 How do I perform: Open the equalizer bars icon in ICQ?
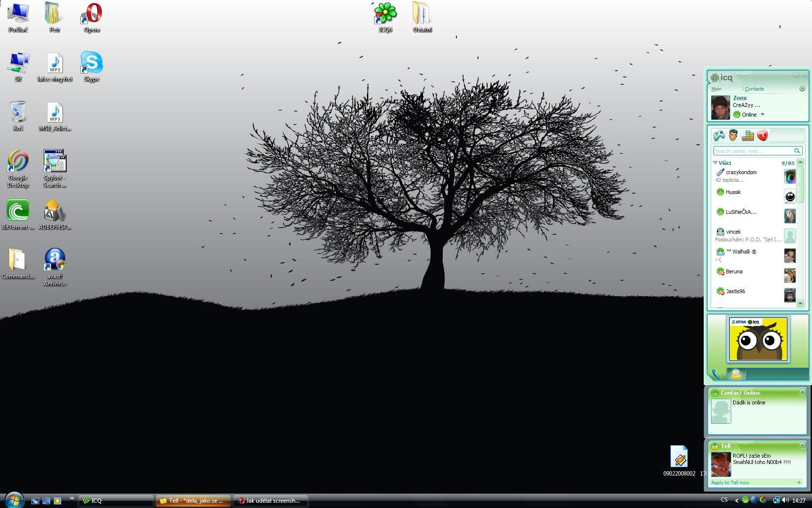point(748,135)
